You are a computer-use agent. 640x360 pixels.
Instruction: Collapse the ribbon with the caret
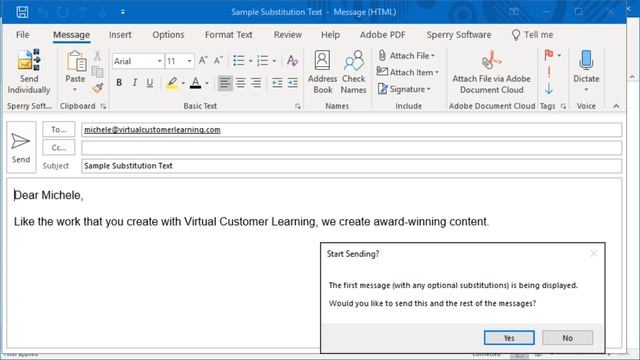[x=616, y=106]
